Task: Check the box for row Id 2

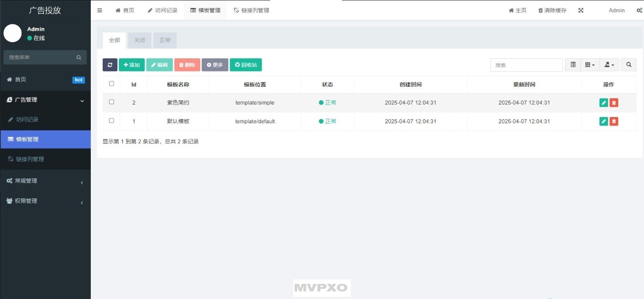Action: point(111,102)
